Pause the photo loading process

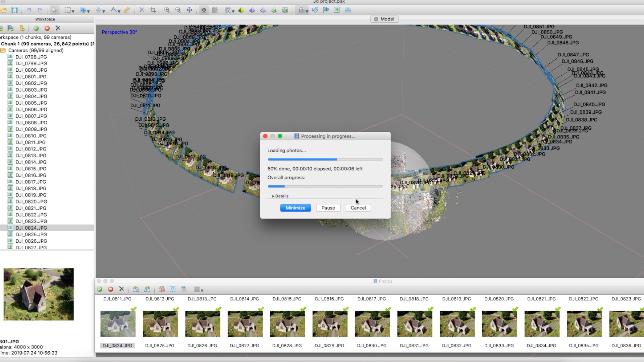(x=328, y=208)
